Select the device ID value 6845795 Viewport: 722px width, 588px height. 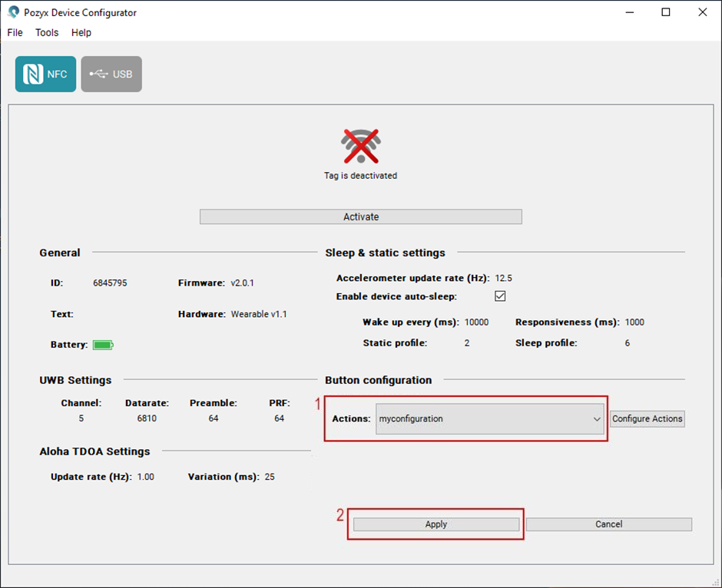(x=110, y=283)
